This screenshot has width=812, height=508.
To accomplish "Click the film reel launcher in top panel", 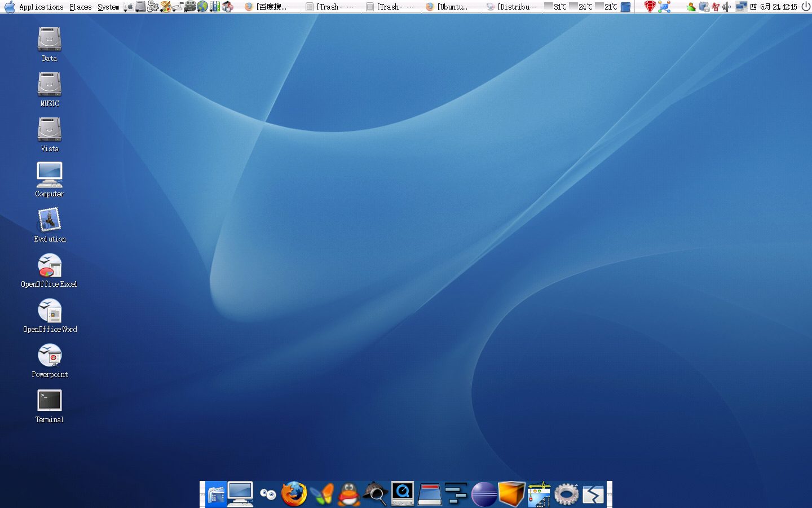I will click(190, 7).
